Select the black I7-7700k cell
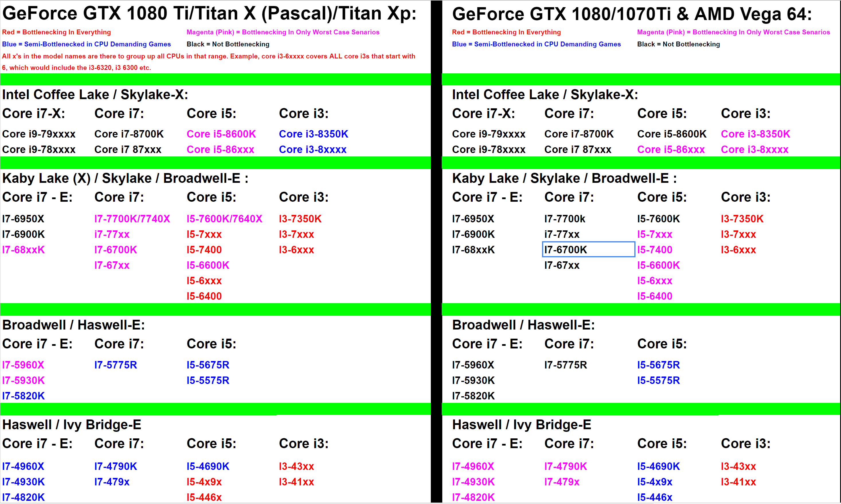Screen dimensions: 841x504 pyautogui.click(x=565, y=219)
